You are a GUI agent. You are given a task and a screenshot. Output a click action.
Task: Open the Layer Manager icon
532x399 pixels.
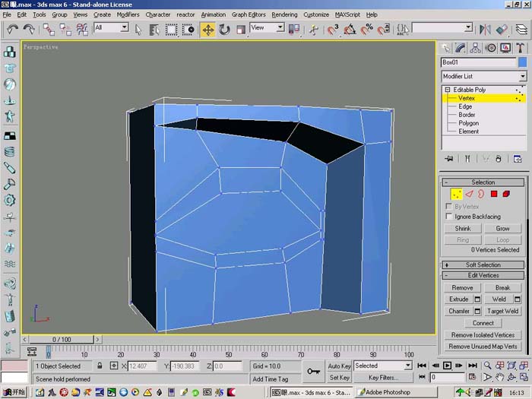click(x=522, y=30)
